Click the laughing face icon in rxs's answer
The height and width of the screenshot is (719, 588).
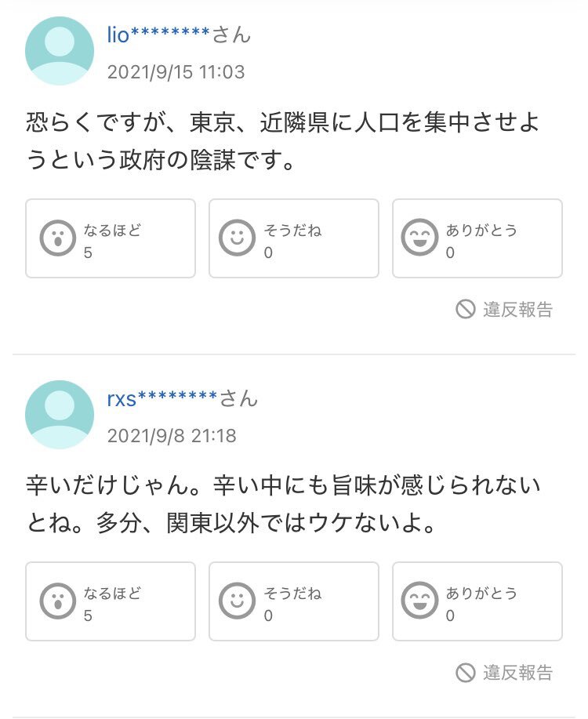click(x=419, y=601)
